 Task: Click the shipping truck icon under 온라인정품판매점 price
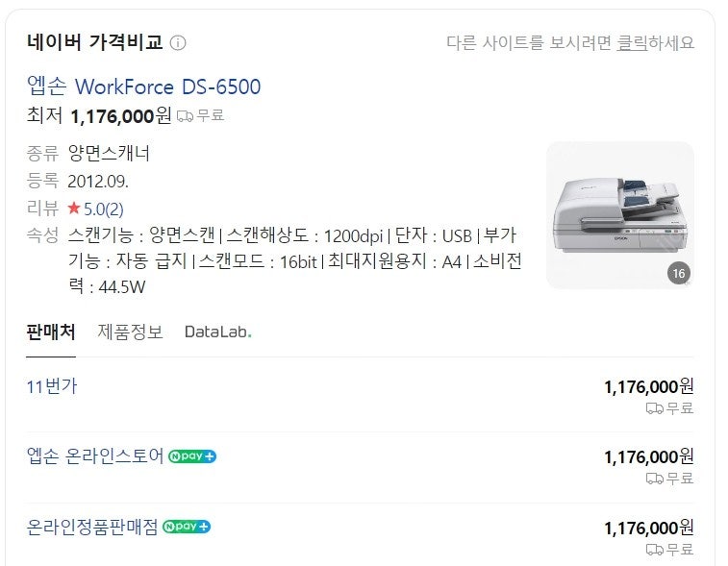point(655,550)
